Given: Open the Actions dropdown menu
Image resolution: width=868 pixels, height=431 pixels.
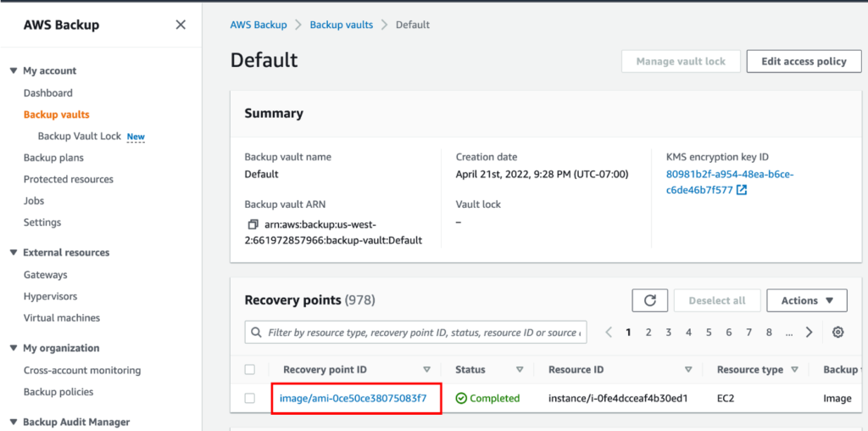Looking at the screenshot, I should [807, 301].
